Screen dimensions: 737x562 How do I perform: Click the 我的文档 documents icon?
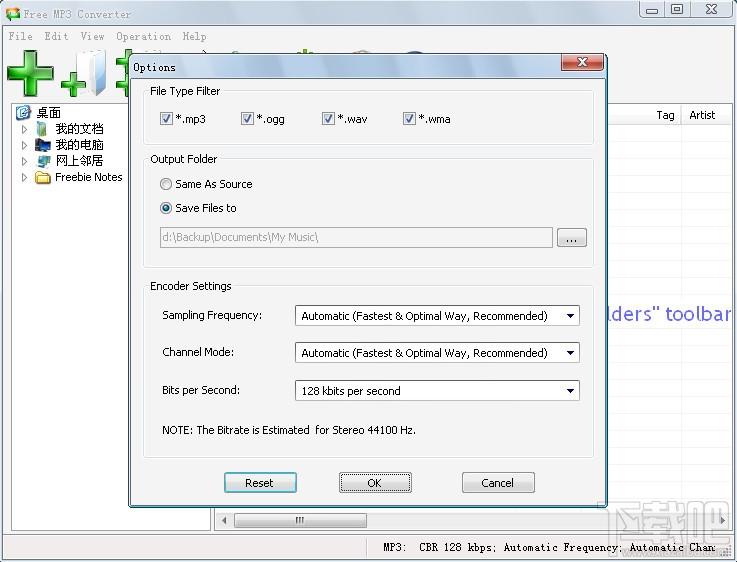click(42, 129)
